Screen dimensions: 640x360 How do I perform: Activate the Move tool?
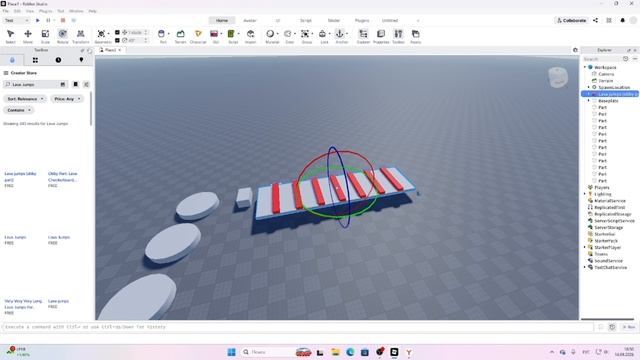point(28,36)
